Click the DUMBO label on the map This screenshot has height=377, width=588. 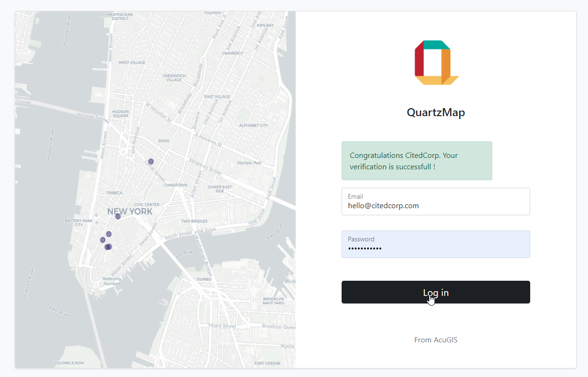pyautogui.click(x=204, y=279)
